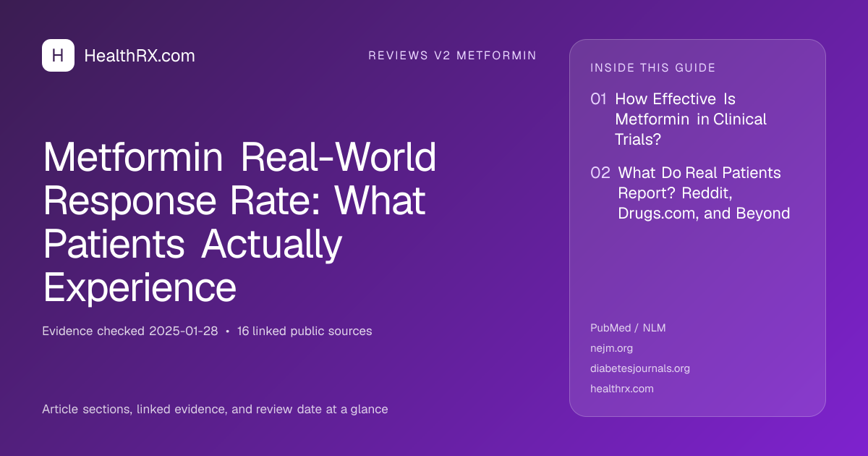Image resolution: width=868 pixels, height=456 pixels.
Task: Select the 'Article sections, linked evidence' footer caption
Action: click(x=215, y=410)
